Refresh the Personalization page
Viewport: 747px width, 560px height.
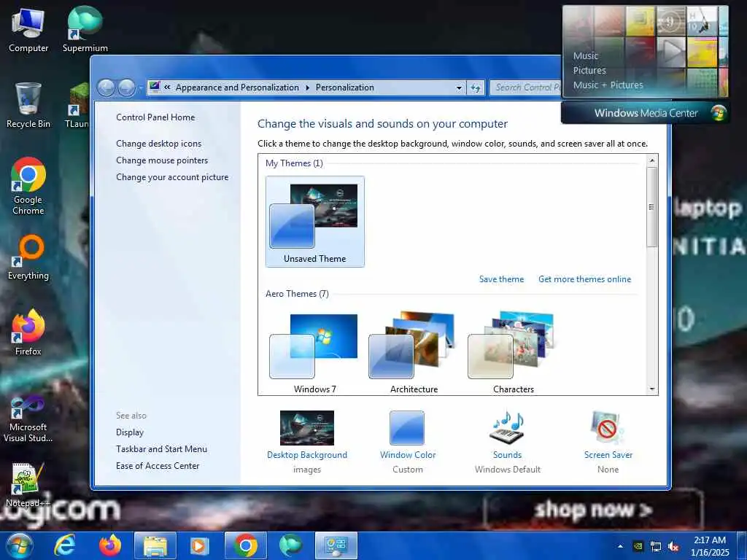point(476,87)
